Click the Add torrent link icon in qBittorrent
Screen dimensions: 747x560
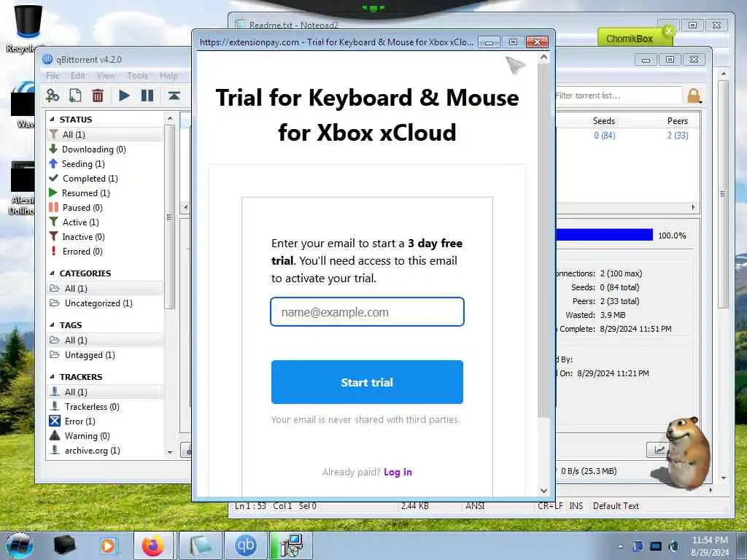53,96
